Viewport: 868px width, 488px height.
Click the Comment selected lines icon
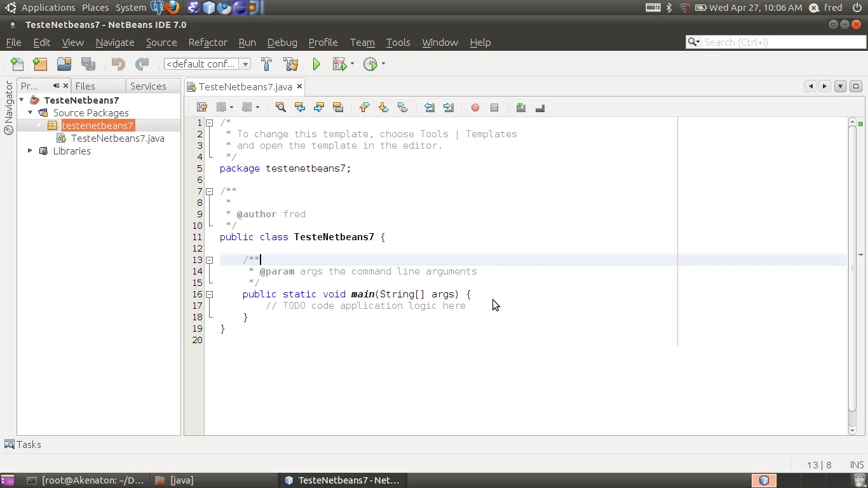click(520, 107)
